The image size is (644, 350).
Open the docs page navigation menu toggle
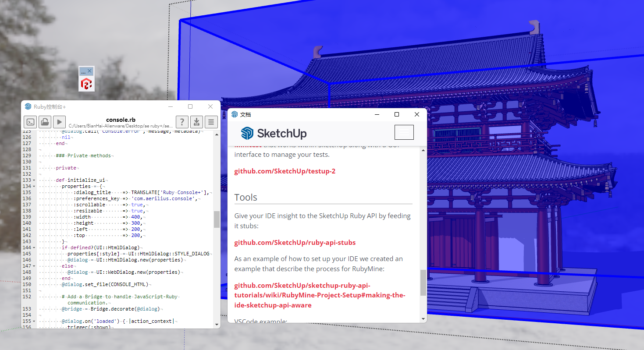[x=404, y=132]
